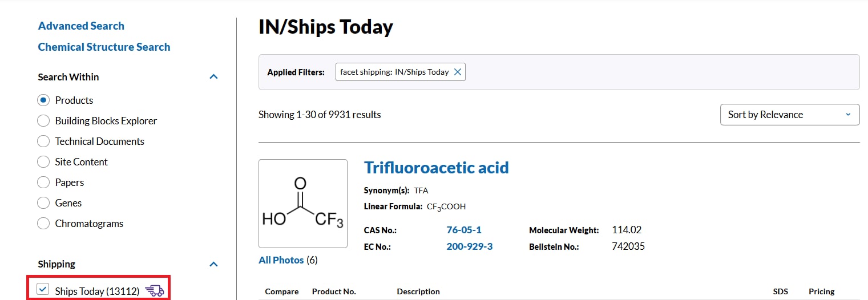868x300 pixels.
Task: Open the Advanced Search link
Action: click(81, 26)
